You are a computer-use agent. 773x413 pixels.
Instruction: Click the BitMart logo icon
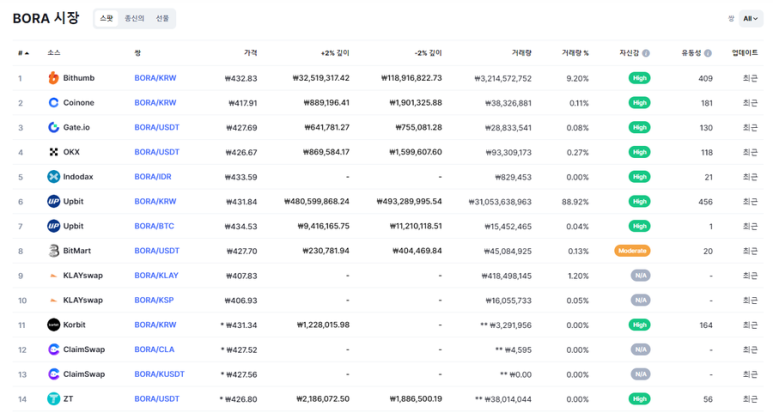tap(53, 250)
